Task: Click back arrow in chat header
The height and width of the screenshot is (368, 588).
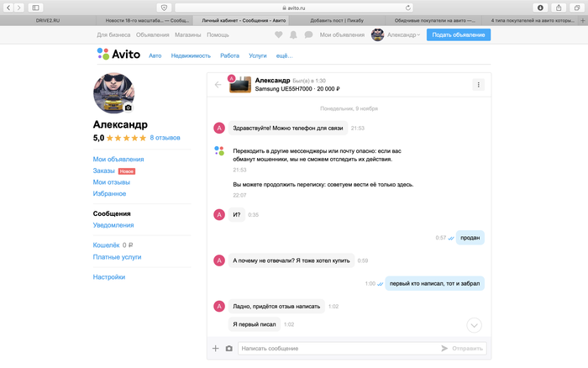Action: (218, 84)
